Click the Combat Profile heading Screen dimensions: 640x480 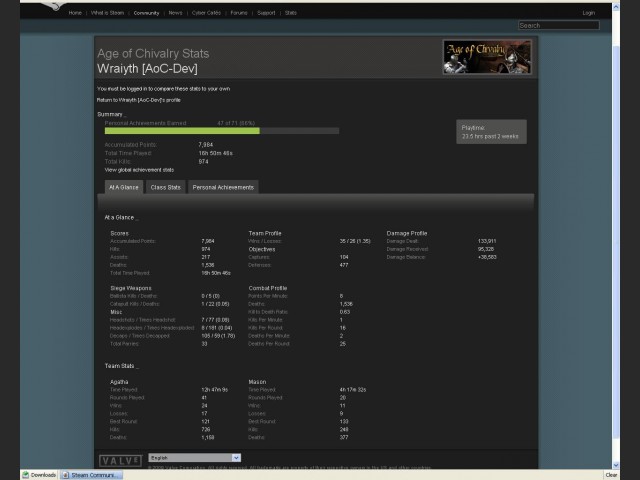pyautogui.click(x=268, y=288)
